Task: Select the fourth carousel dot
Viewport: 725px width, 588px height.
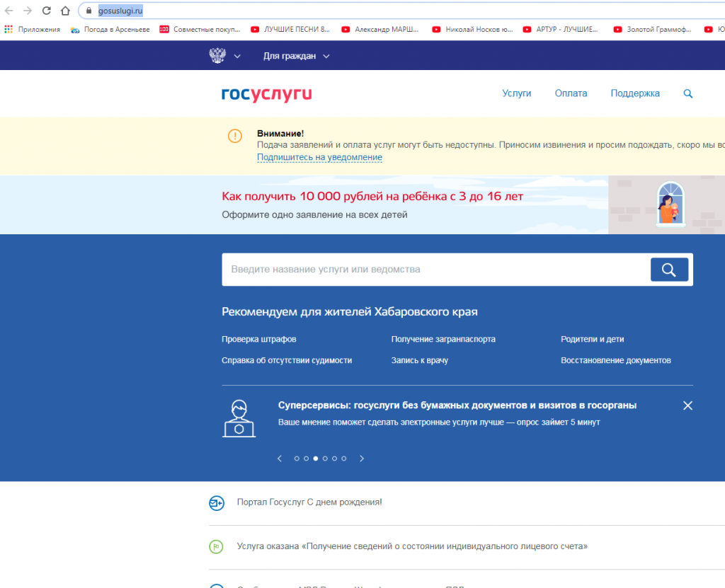Action: coord(325,459)
